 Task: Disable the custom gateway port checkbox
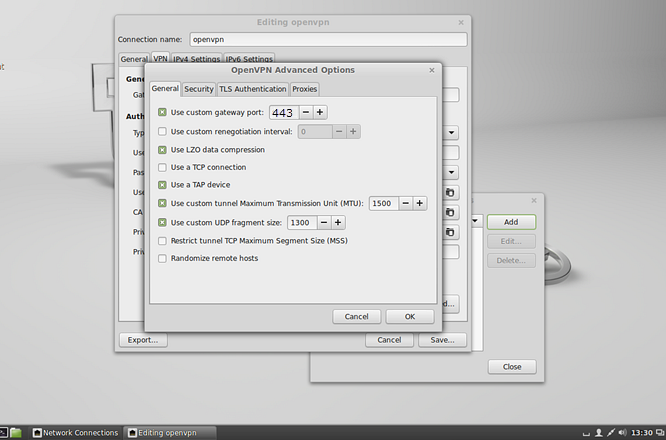162,112
